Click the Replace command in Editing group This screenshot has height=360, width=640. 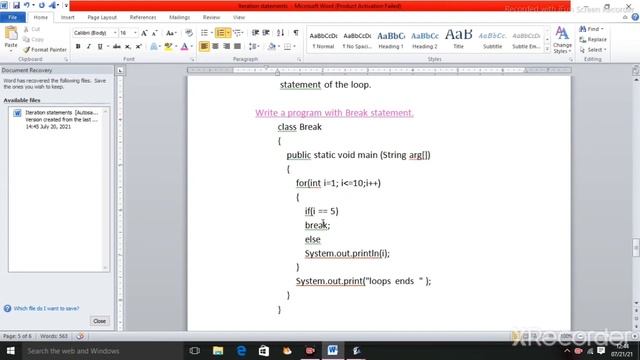(593, 39)
